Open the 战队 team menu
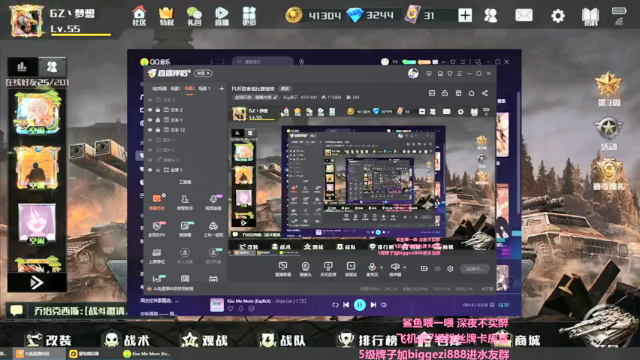 coord(283,340)
